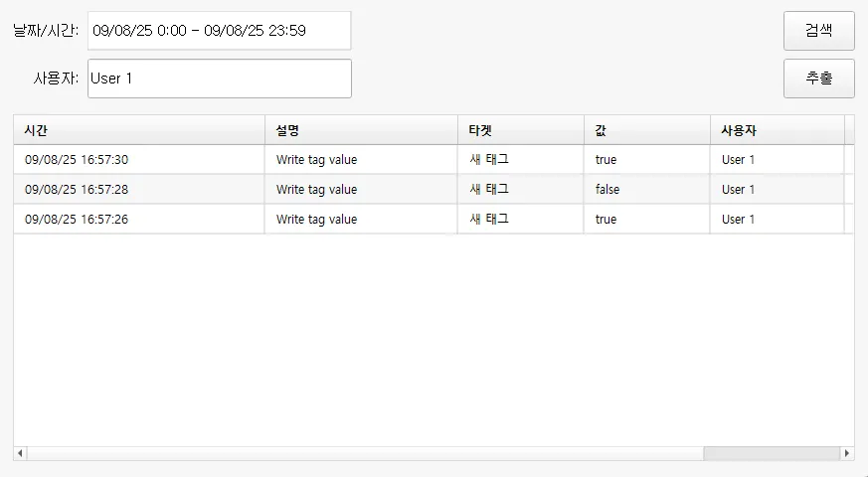
Task: Click User 1 cell in the second row
Action: [x=739, y=190]
